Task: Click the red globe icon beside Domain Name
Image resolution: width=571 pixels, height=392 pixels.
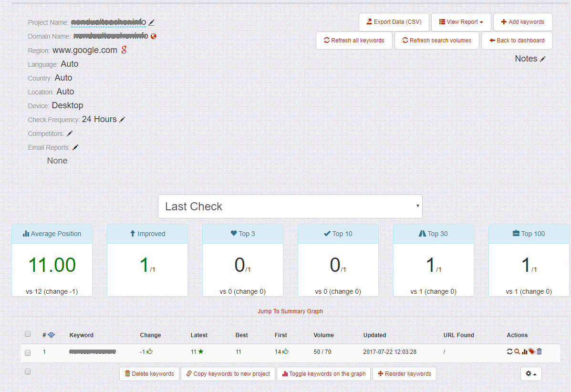Action: point(154,36)
